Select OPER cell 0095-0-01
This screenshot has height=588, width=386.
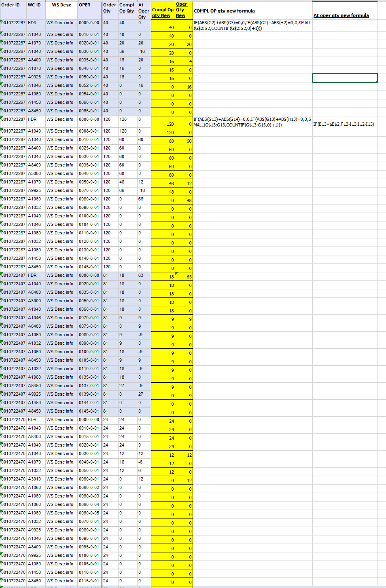(x=89, y=547)
